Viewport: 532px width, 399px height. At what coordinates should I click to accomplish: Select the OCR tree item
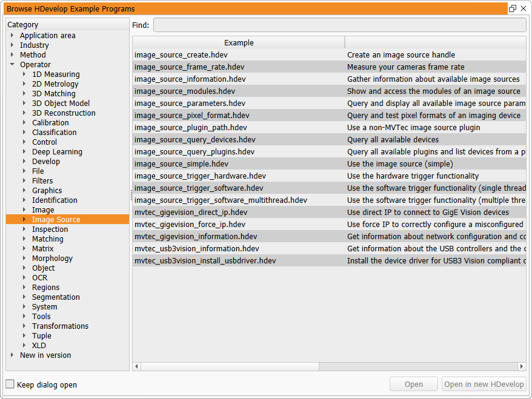39,278
